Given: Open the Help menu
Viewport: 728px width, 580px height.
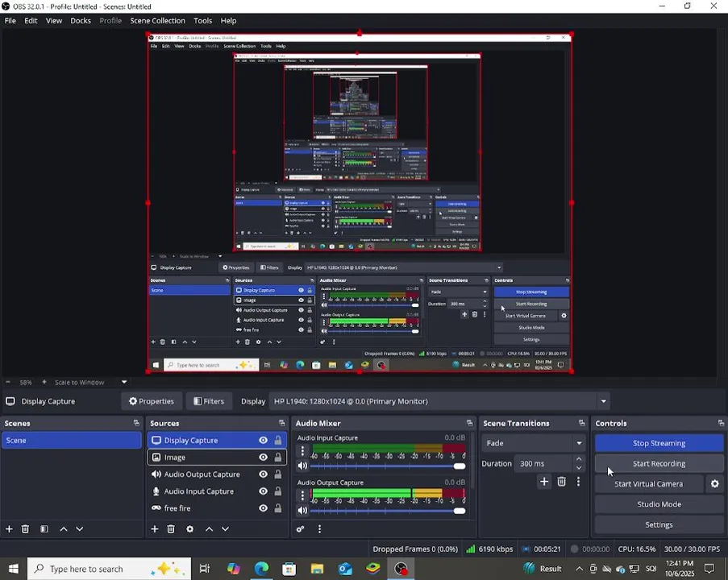Looking at the screenshot, I should (228, 20).
